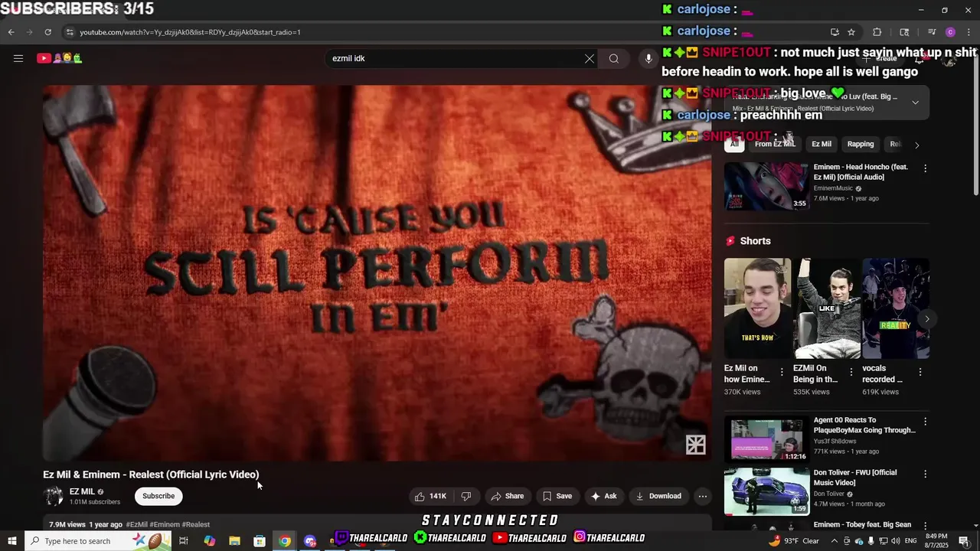This screenshot has width=980, height=551.
Task: Start voice search with the microphone
Action: [x=648, y=58]
